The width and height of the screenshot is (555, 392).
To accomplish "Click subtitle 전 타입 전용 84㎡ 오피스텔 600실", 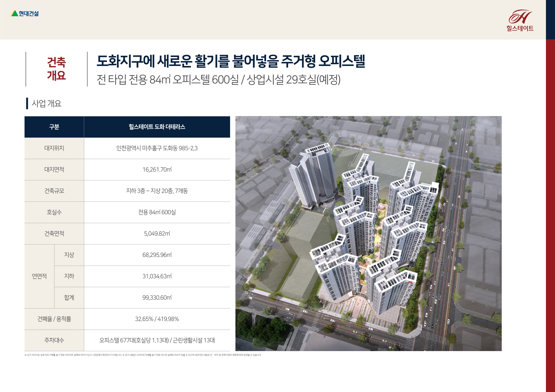I will point(168,79).
